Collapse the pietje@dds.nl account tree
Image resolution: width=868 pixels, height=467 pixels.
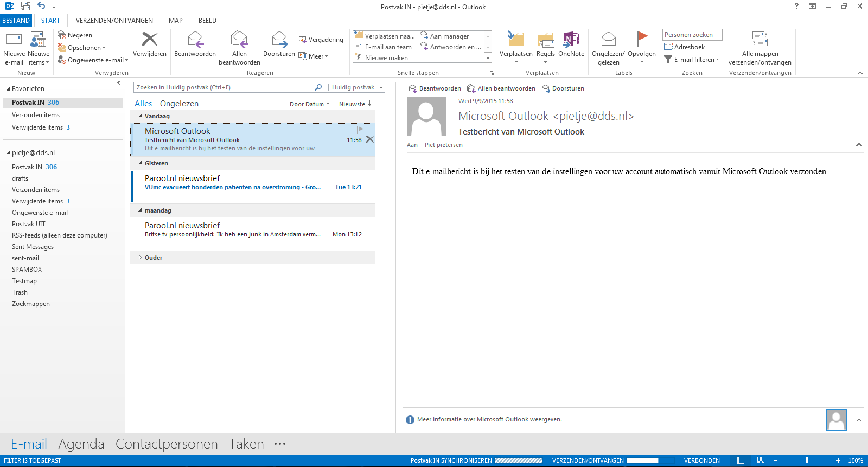pyautogui.click(x=8, y=153)
